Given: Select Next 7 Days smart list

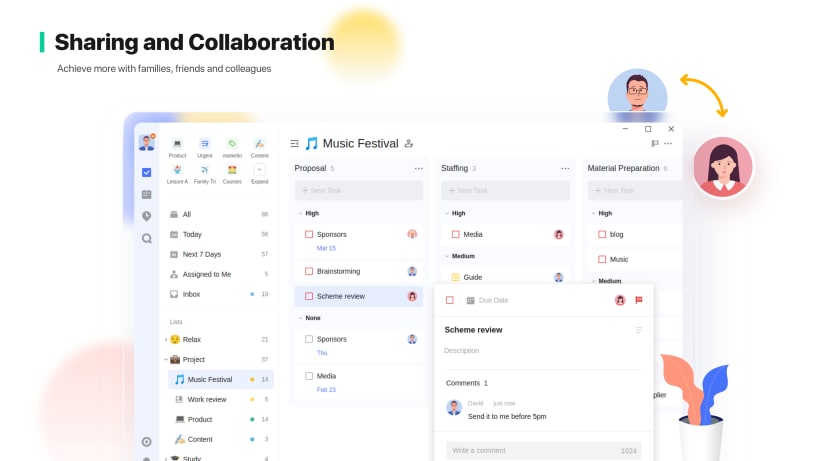Looking at the screenshot, I should tap(219, 254).
